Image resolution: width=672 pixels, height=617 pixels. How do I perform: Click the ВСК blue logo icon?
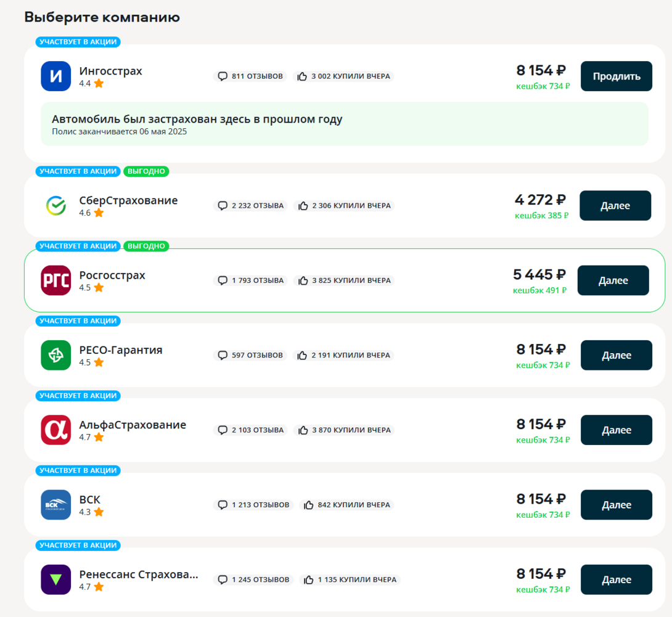56,505
